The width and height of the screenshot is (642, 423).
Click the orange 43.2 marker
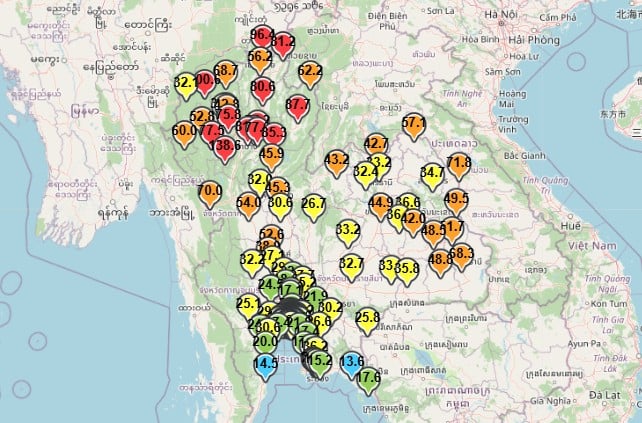coord(337,161)
